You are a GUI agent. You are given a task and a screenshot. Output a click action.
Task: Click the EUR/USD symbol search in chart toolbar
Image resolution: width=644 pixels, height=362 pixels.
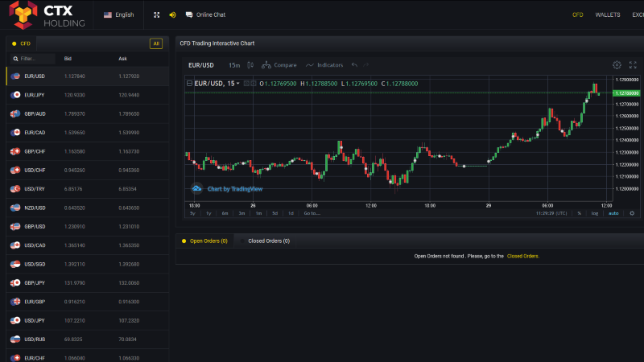click(200, 65)
